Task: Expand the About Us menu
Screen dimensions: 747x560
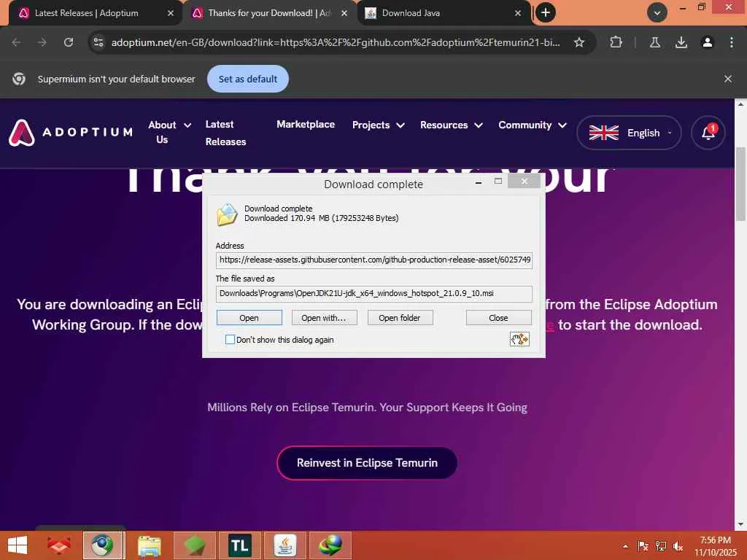Action: tap(169, 132)
